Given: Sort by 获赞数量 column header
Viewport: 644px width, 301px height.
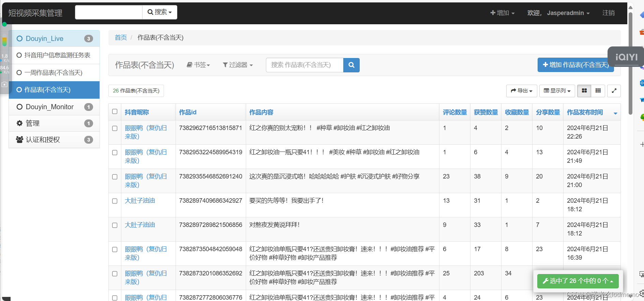Looking at the screenshot, I should pos(486,112).
